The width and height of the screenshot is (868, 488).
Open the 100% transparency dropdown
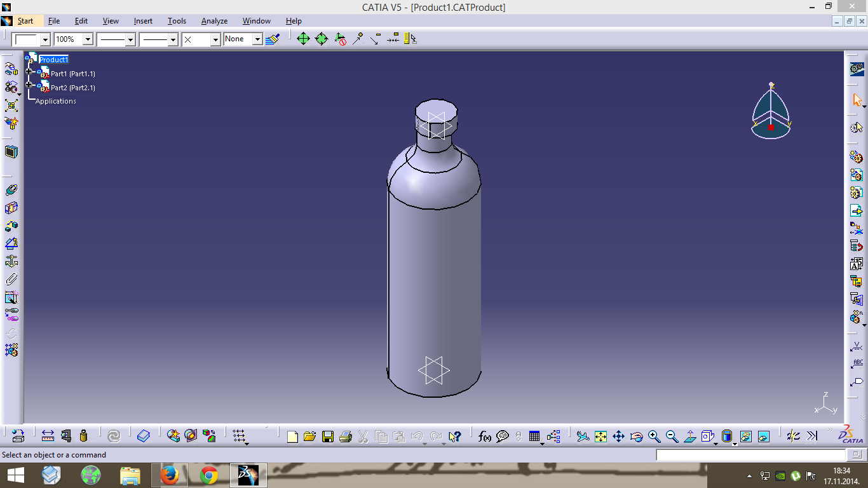coord(88,39)
